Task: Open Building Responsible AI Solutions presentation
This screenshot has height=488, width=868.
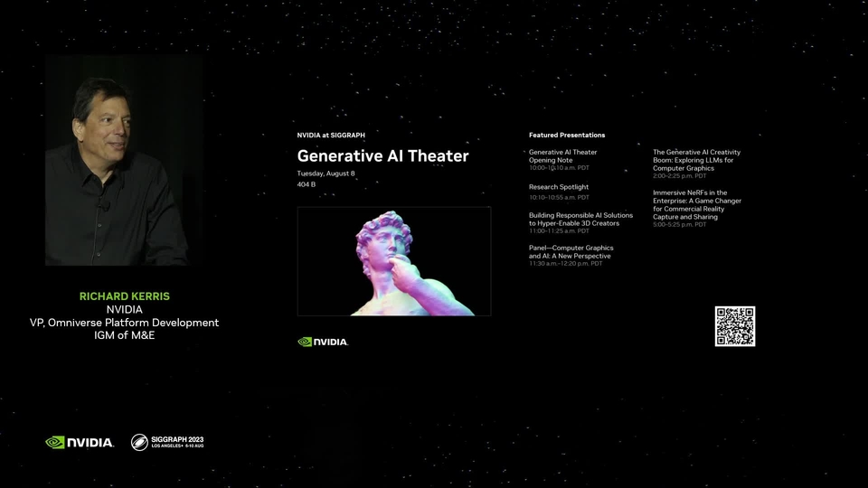Action: coord(580,223)
